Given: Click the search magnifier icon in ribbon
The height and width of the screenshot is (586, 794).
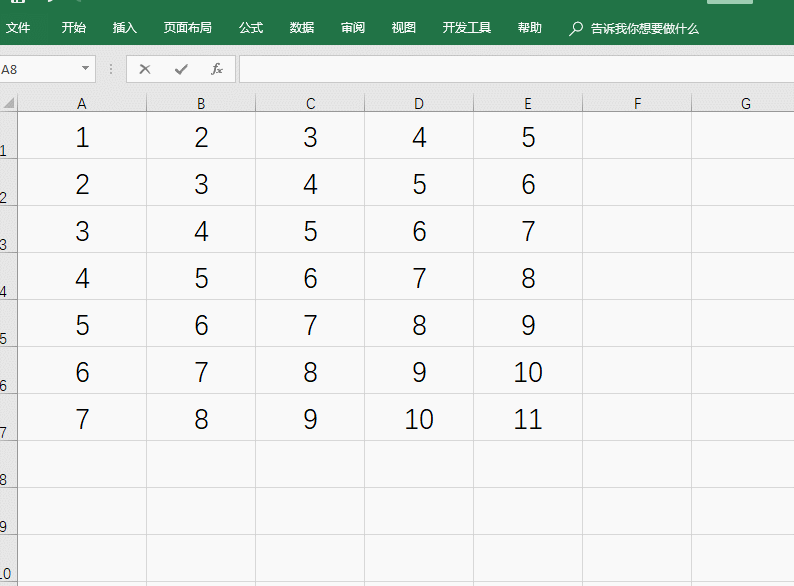Looking at the screenshot, I should point(576,29).
